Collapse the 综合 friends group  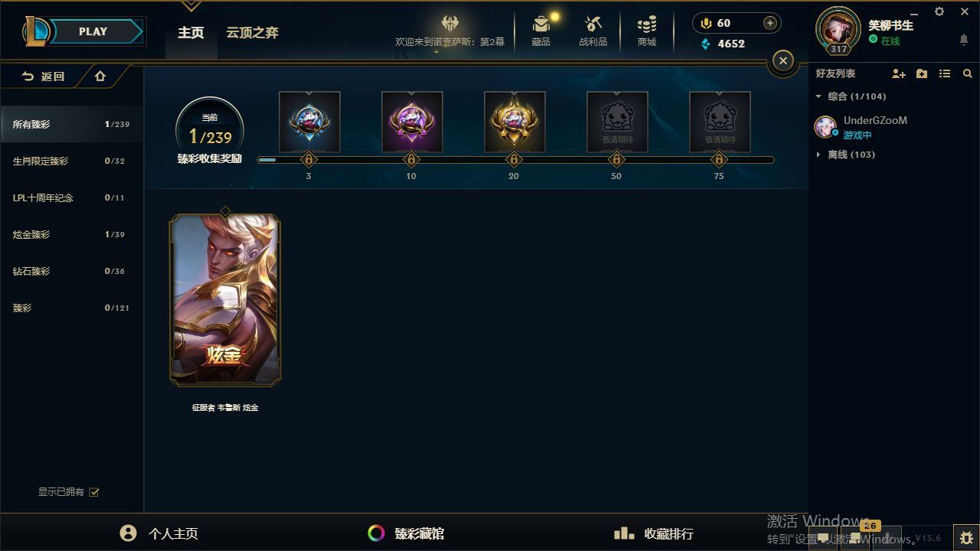click(x=818, y=96)
